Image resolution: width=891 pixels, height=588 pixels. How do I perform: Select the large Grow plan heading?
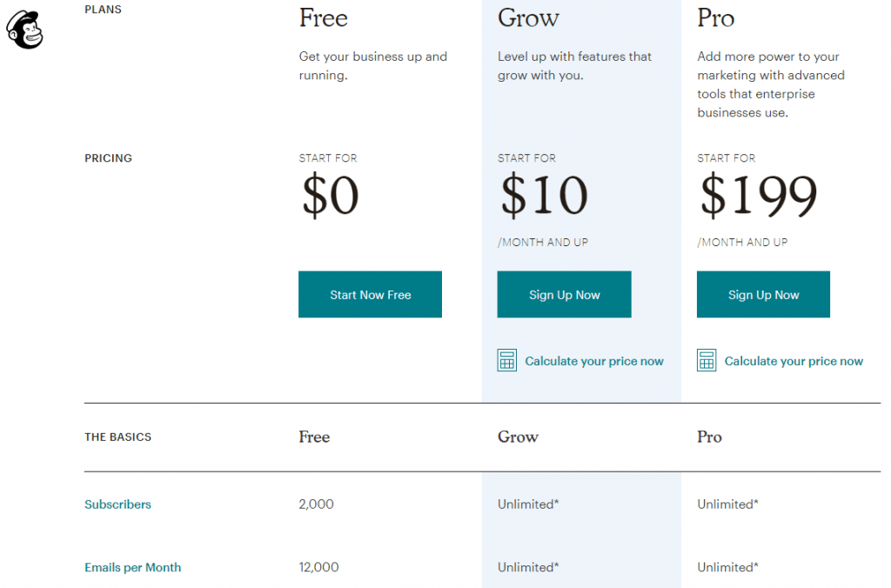click(528, 17)
